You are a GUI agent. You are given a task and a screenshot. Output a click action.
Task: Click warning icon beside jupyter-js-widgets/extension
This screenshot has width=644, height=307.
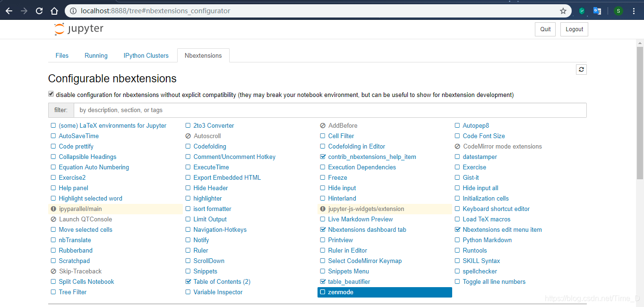point(323,209)
